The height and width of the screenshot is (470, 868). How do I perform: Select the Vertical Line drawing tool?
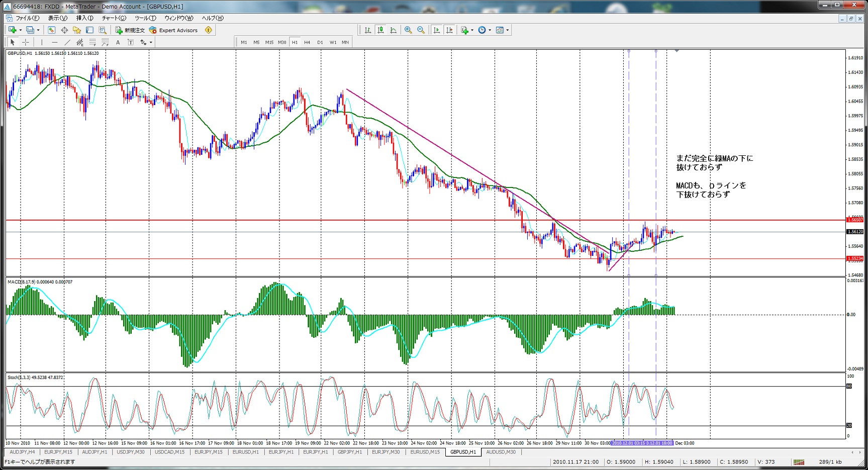(42, 42)
